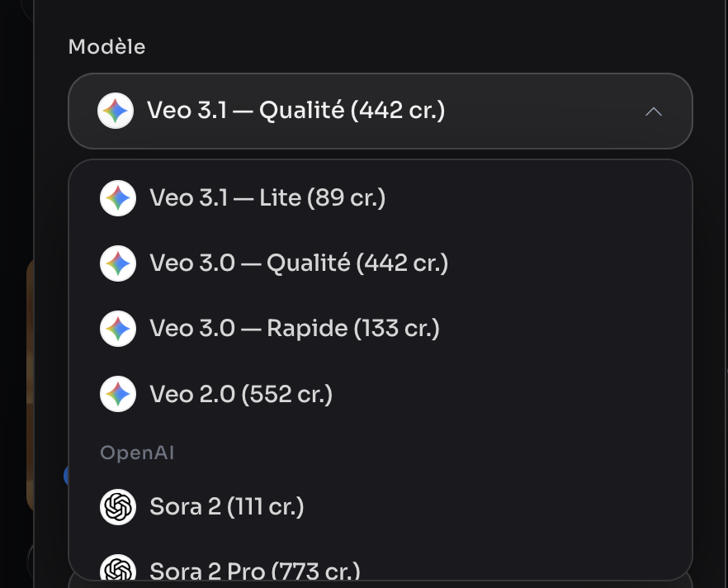Select the Veo 2.0 (552 cr.) model
728x588 pixels.
[x=381, y=394]
